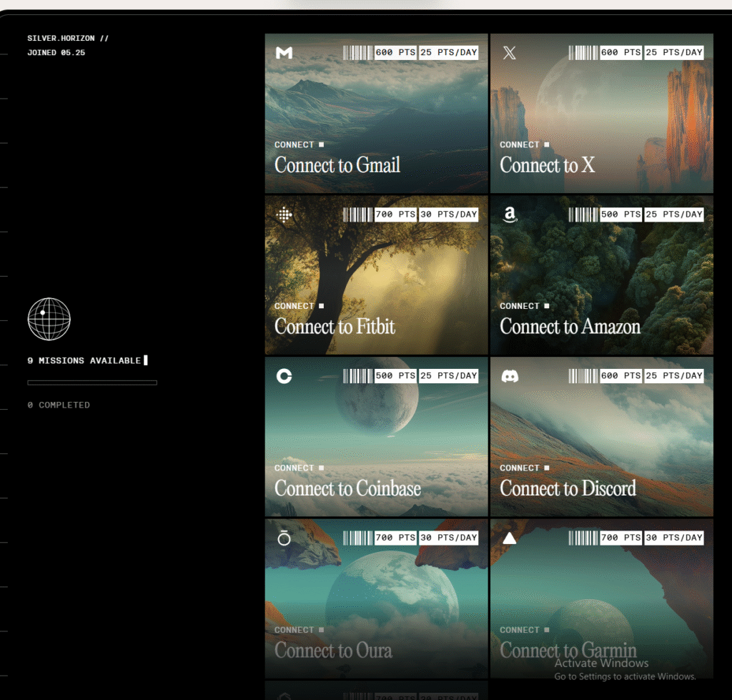
Task: Click the missions progress bar
Action: tap(92, 383)
